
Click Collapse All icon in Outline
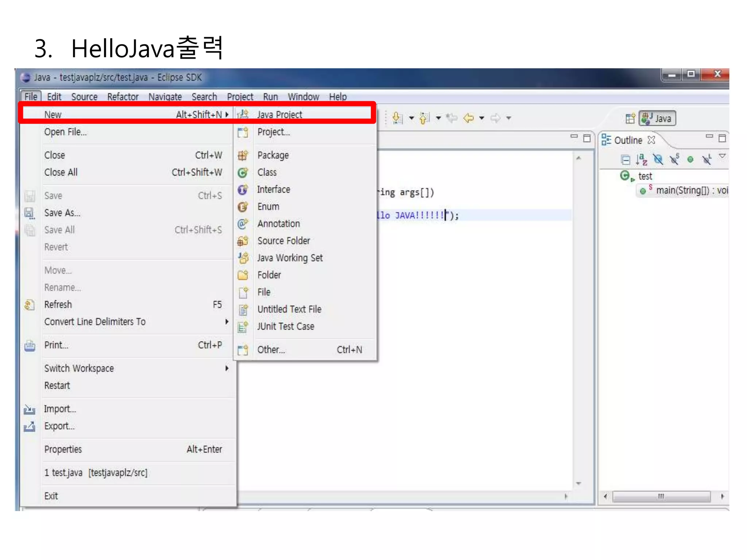click(625, 160)
